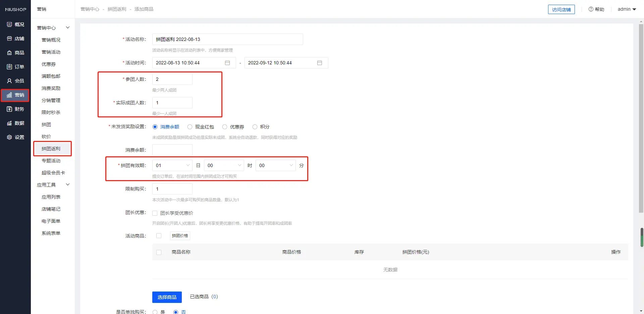Collapse the 营销中心 menu group
644x314 pixels.
pos(67,28)
